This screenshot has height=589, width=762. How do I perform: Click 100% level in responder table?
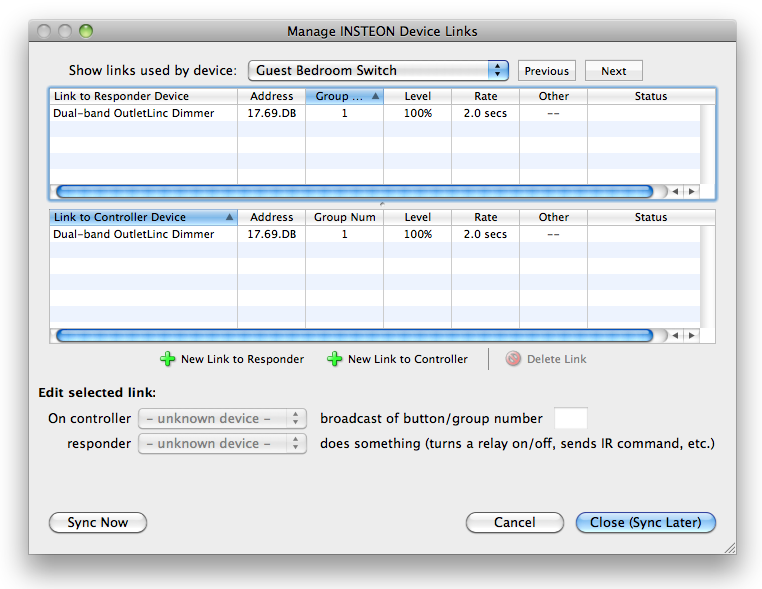click(x=418, y=113)
